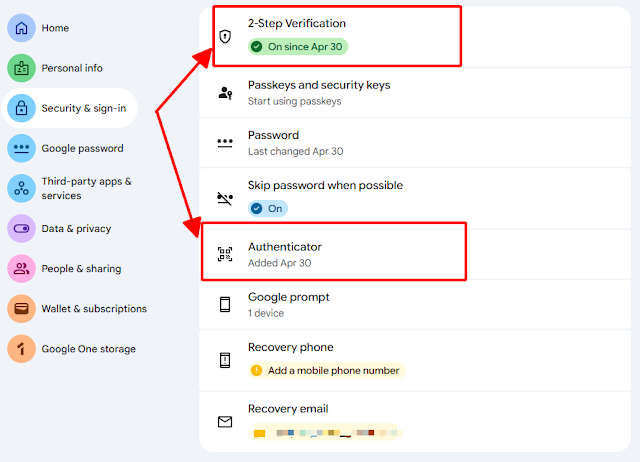Open the Home section label
Image resolution: width=640 pixels, height=462 pixels.
pyautogui.click(x=55, y=28)
